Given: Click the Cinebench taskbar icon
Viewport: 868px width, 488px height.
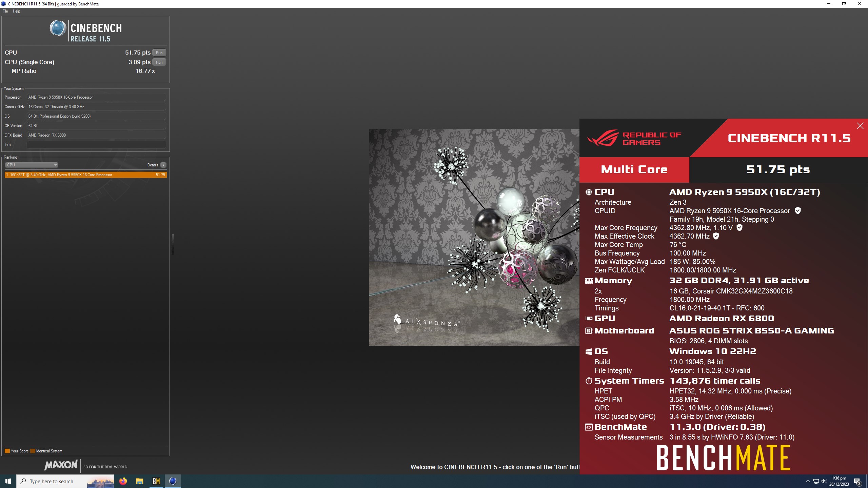Looking at the screenshot, I should pos(173,481).
